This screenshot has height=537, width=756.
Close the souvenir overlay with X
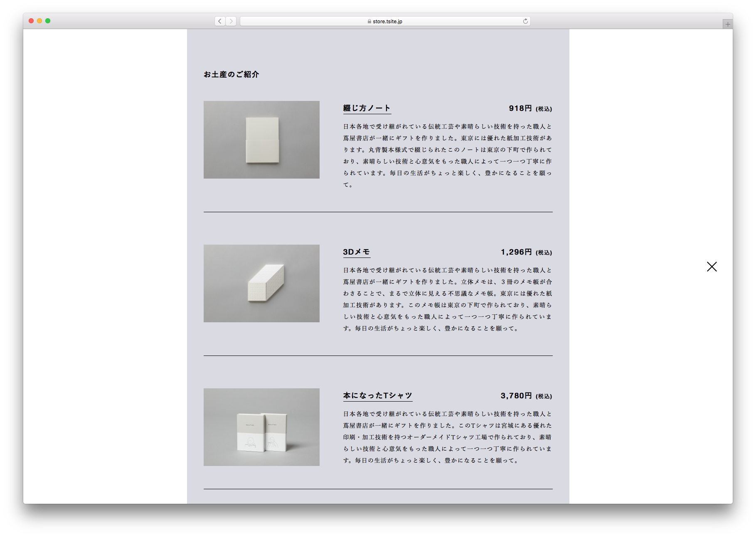(712, 267)
